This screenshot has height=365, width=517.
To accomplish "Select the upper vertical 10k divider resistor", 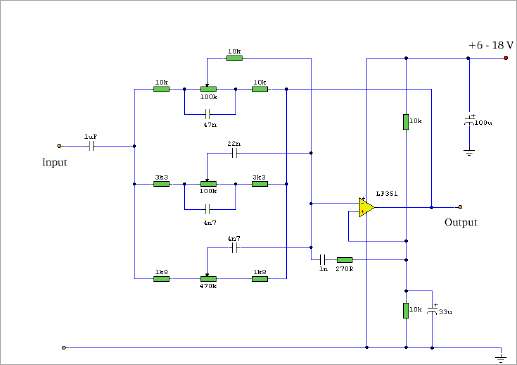I will pos(406,122).
